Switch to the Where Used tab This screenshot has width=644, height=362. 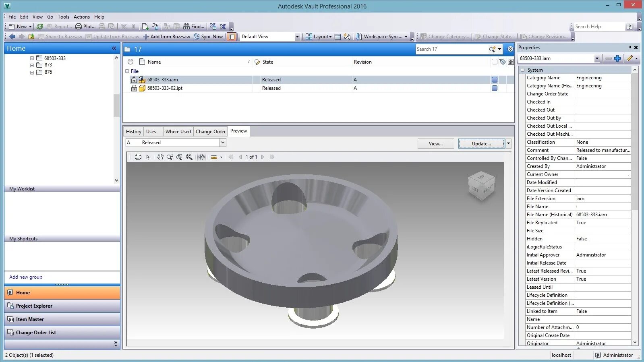click(178, 132)
